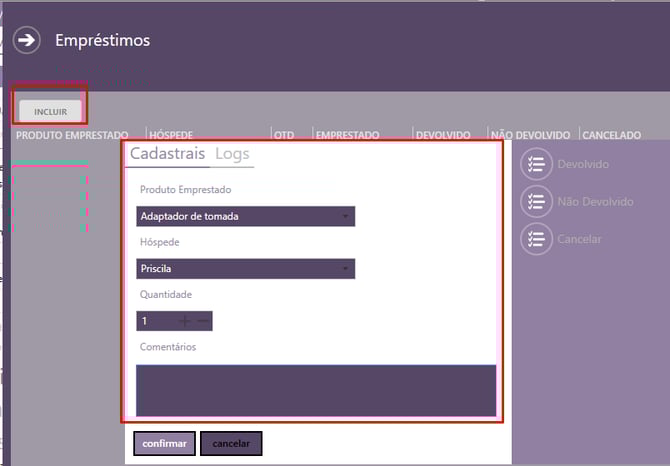
Task: Click the CANCELADO column header
Action: point(611,134)
